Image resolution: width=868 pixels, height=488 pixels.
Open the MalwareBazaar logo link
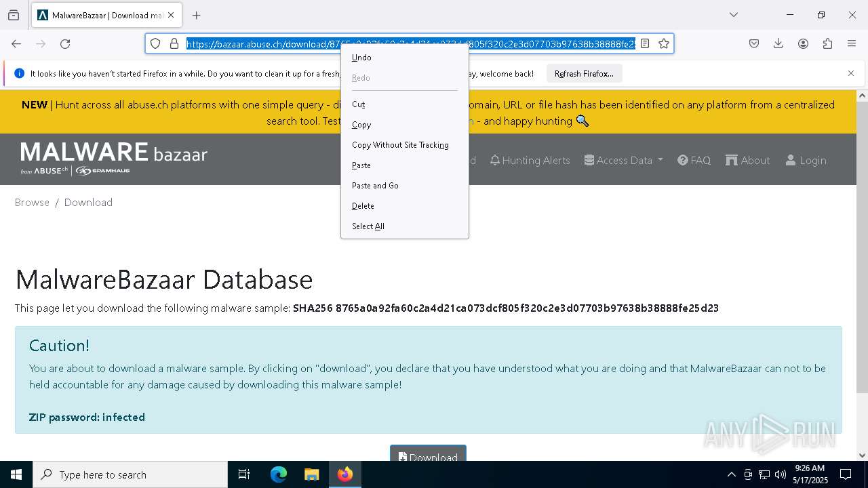(x=114, y=159)
